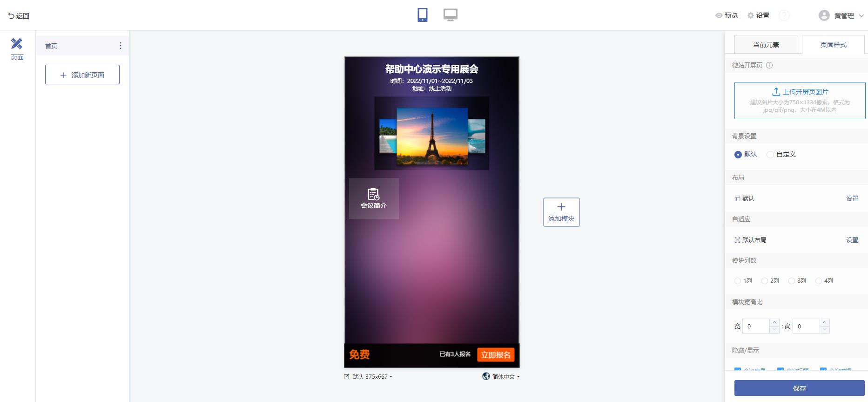Viewport: 868px width, 402px height.
Task: Switch to desktop monitor preview icon
Action: click(450, 15)
